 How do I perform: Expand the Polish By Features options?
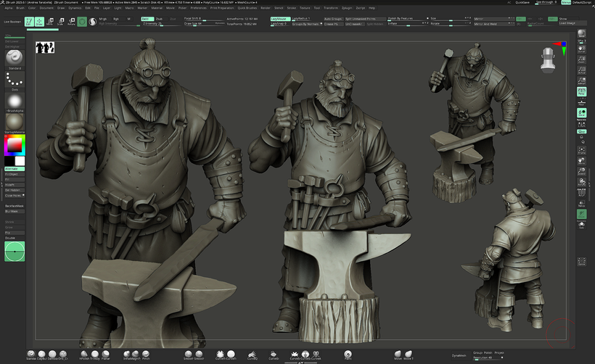click(407, 18)
